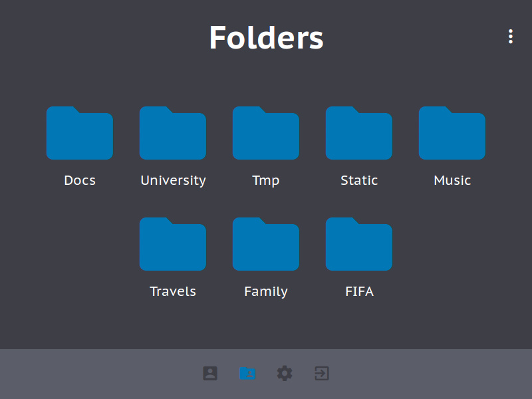
Task: Open the folders view icon in bottom navigation
Action: (247, 373)
